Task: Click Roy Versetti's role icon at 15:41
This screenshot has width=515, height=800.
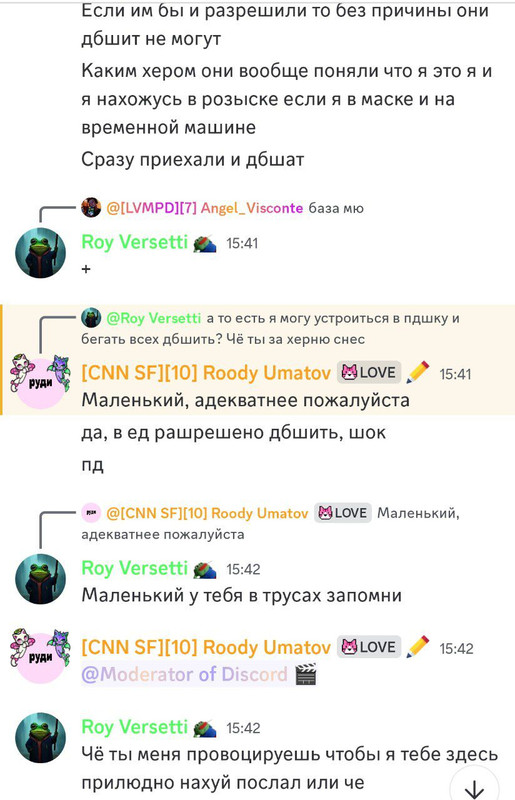Action: point(205,243)
